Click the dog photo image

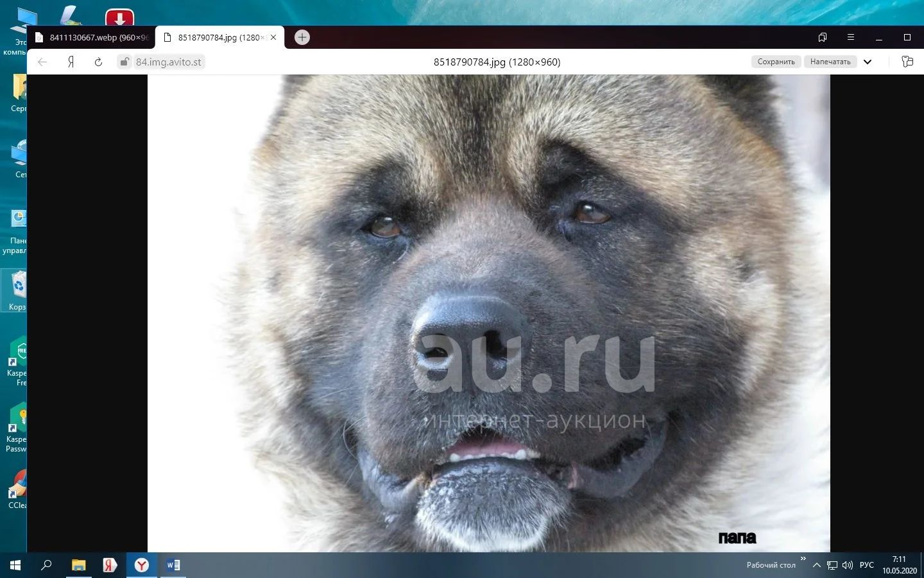(488, 313)
